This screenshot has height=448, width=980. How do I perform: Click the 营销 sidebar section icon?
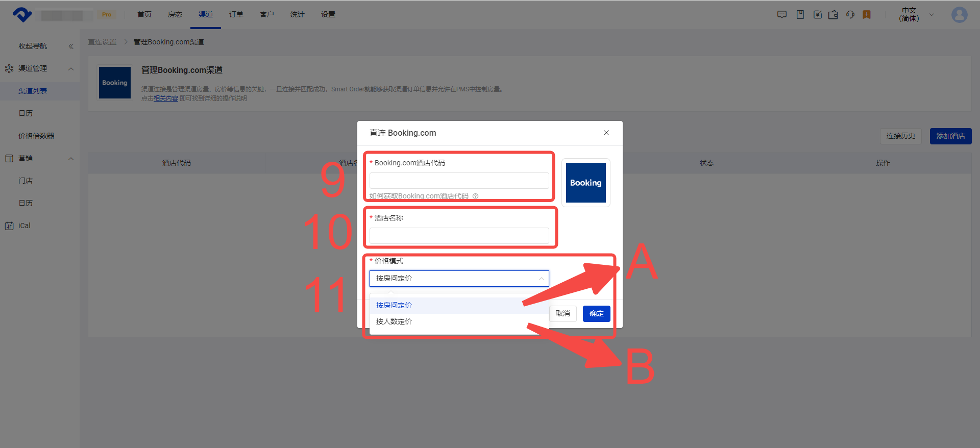click(9, 158)
